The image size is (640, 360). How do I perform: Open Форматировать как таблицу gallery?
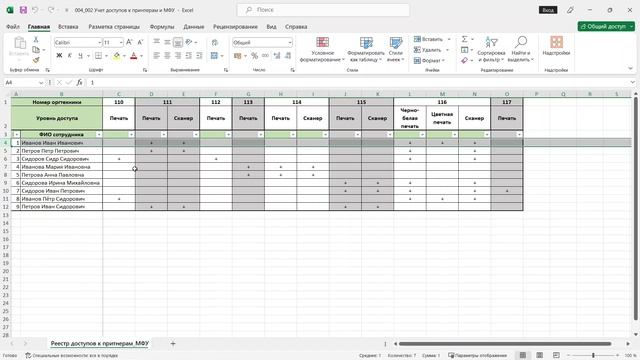coord(366,49)
